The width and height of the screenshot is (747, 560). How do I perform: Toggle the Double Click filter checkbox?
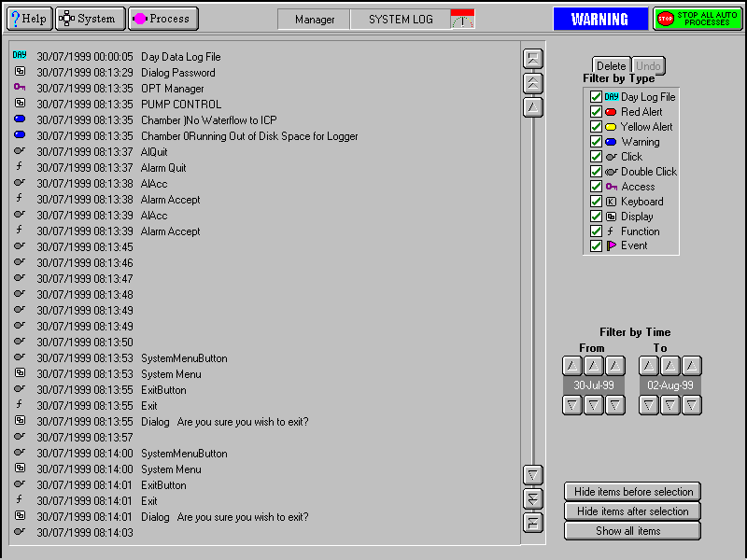[596, 172]
